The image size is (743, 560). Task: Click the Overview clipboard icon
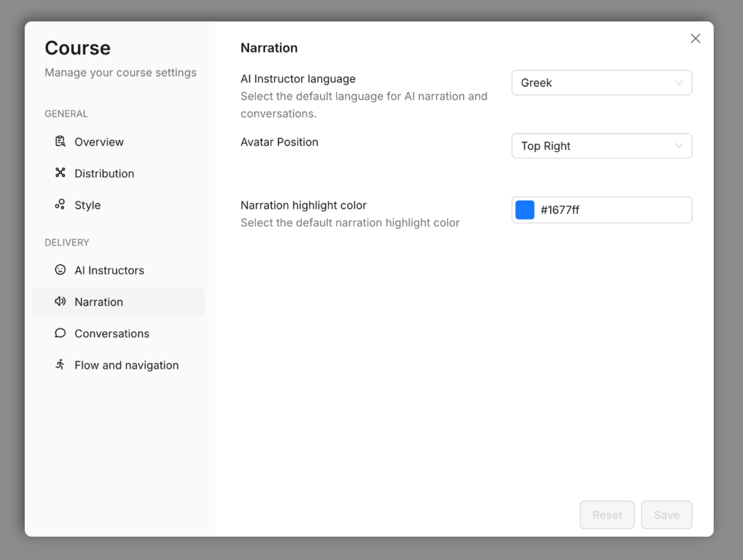pyautogui.click(x=60, y=142)
